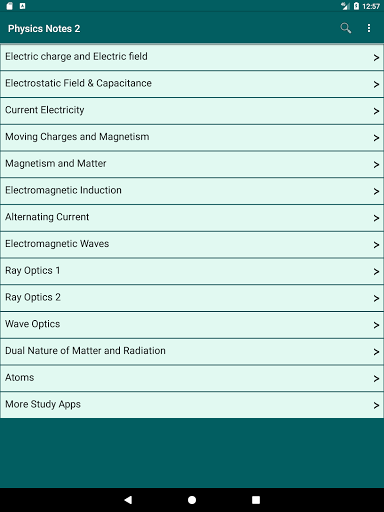Select the Ray Optics 2 entry
This screenshot has width=384, height=512.
192,298
